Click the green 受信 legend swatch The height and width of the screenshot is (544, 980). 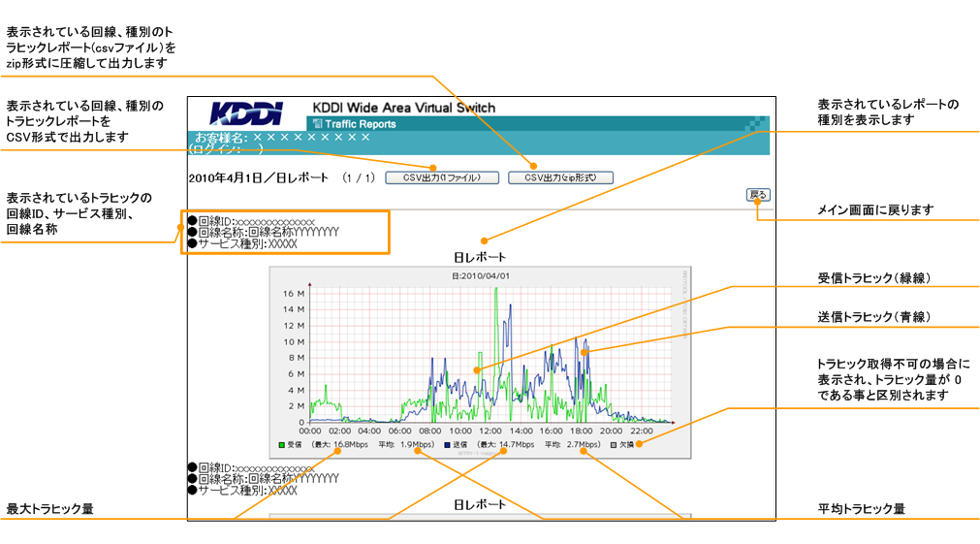coord(282,444)
